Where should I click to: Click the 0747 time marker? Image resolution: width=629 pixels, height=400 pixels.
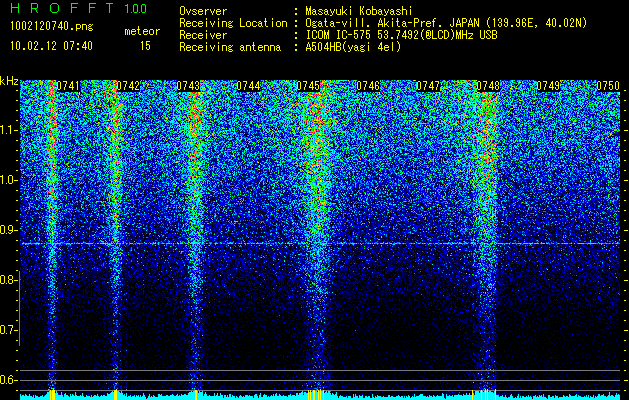pos(428,86)
